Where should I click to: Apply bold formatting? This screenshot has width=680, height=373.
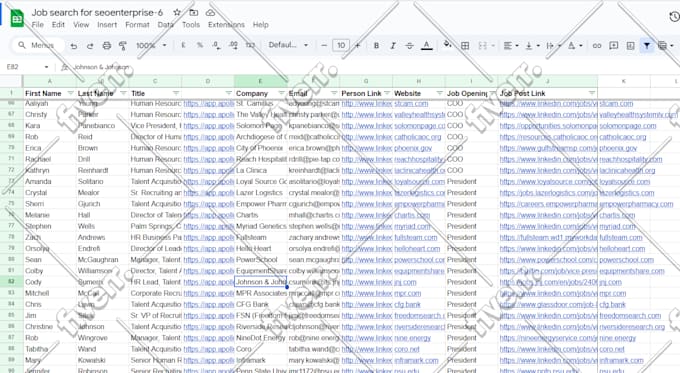(376, 46)
